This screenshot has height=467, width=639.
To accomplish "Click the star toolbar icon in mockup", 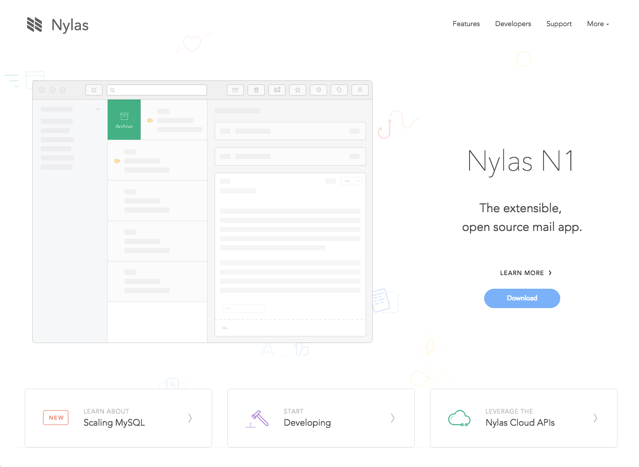I will (x=297, y=90).
